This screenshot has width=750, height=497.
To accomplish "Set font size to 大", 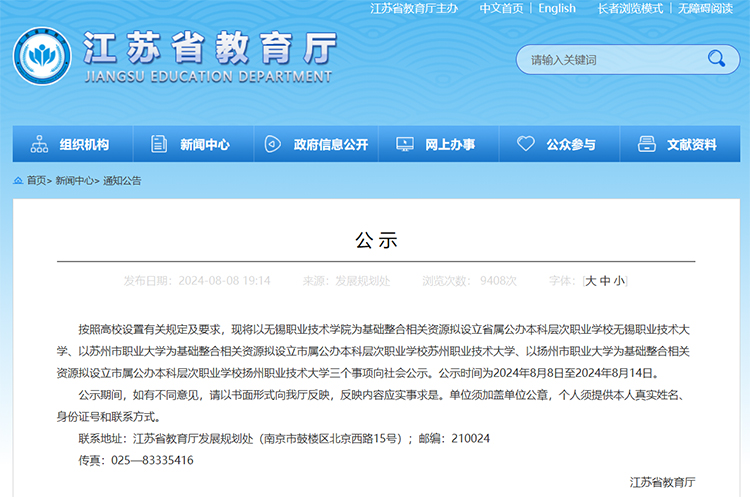I will (591, 281).
